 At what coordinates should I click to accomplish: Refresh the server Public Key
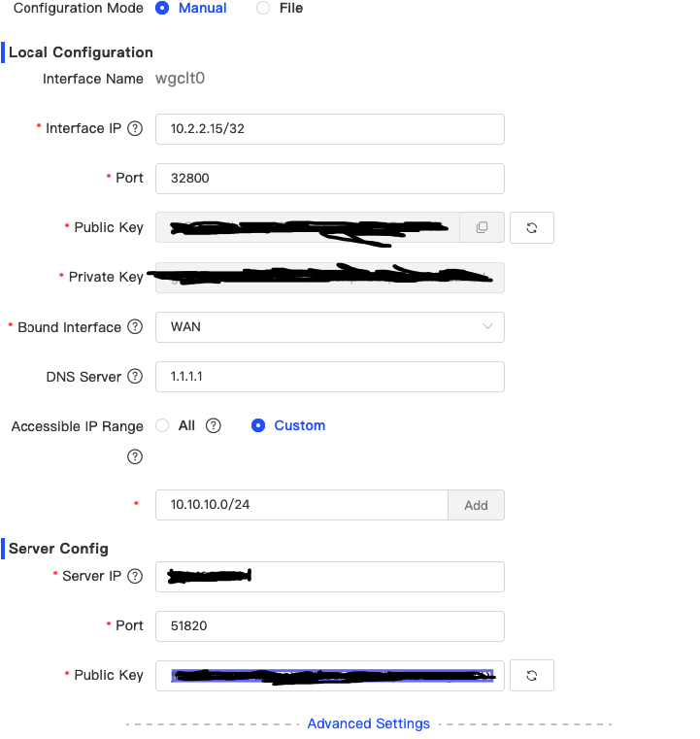(531, 675)
